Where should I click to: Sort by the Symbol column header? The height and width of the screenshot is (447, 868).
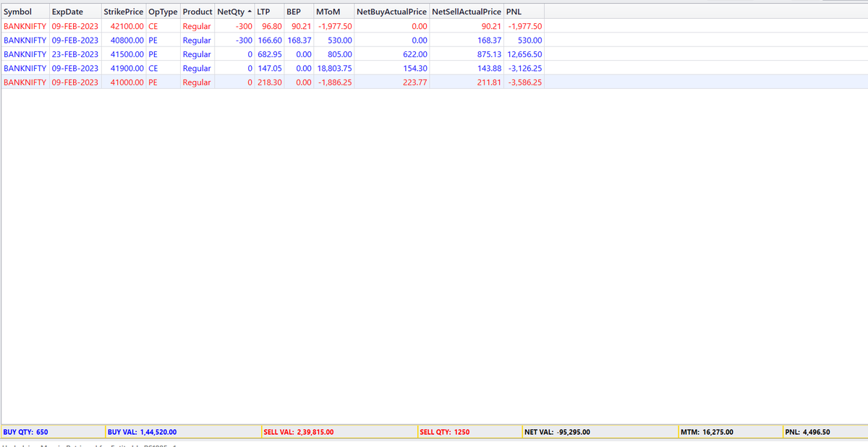(25, 12)
